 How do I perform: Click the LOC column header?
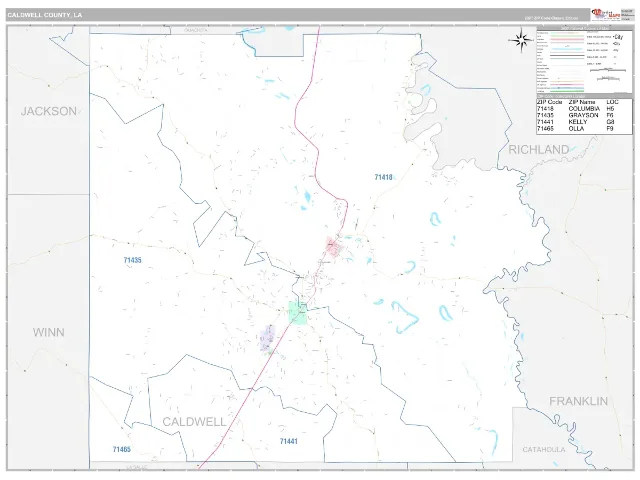click(612, 102)
